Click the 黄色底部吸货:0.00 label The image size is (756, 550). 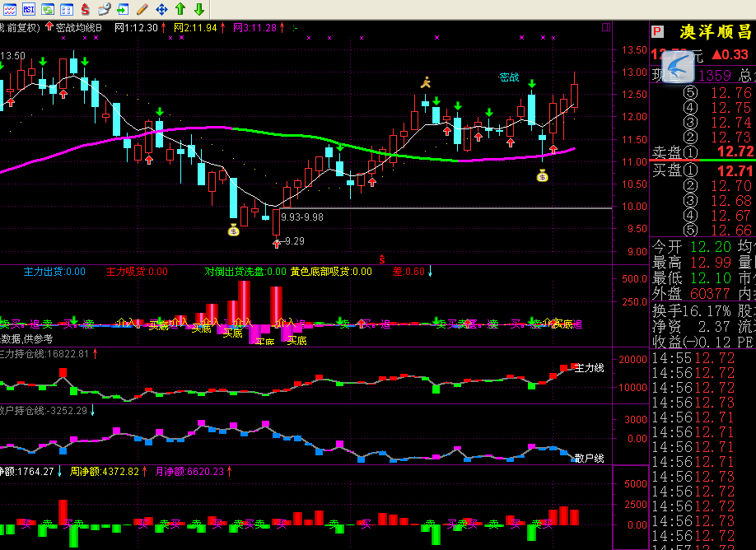(x=331, y=272)
